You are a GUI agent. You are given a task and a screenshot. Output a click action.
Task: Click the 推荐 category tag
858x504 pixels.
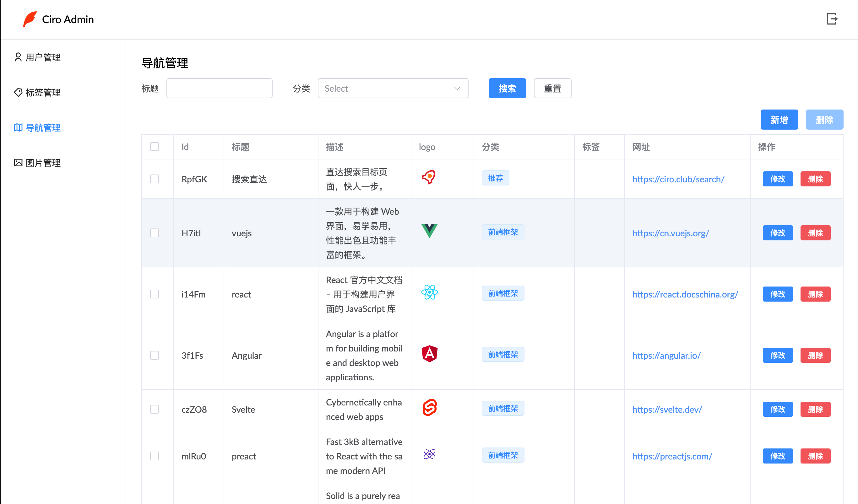tap(495, 178)
